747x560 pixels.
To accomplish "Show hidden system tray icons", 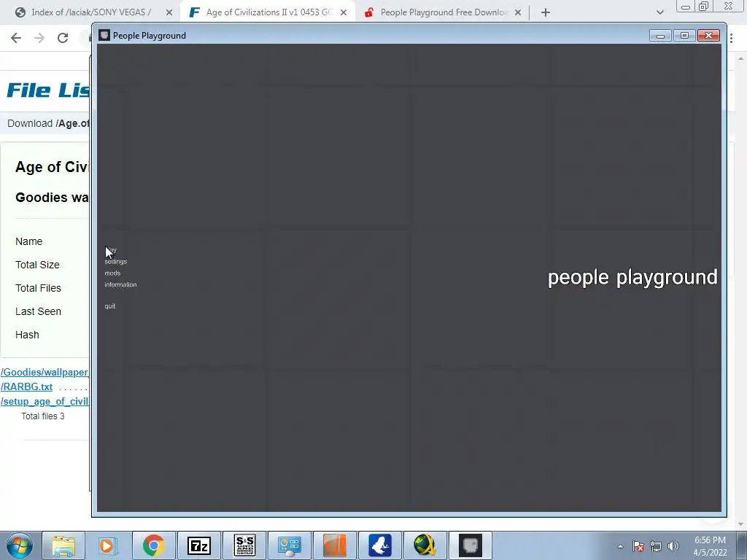I will [620, 546].
